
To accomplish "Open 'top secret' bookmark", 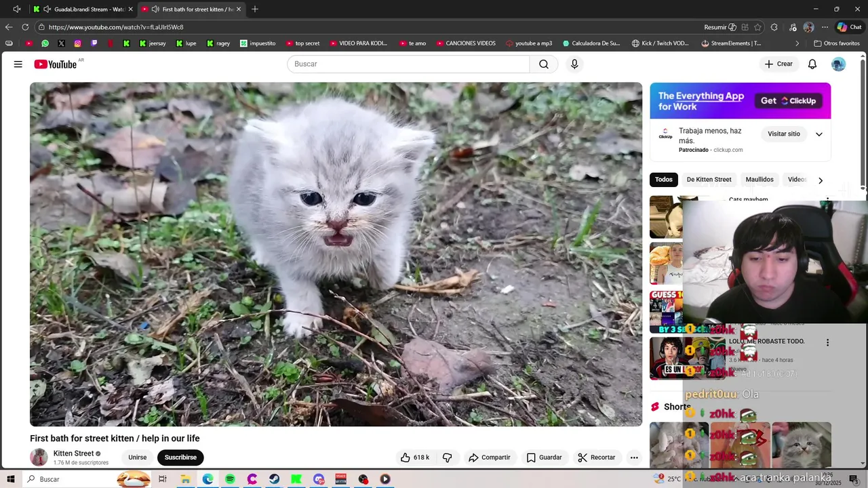I will [302, 43].
